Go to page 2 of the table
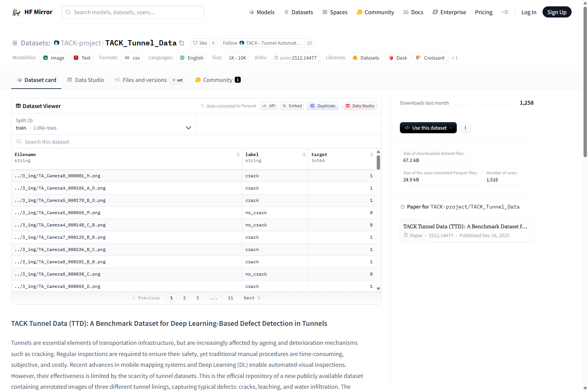The width and height of the screenshot is (588, 391). 184,298
